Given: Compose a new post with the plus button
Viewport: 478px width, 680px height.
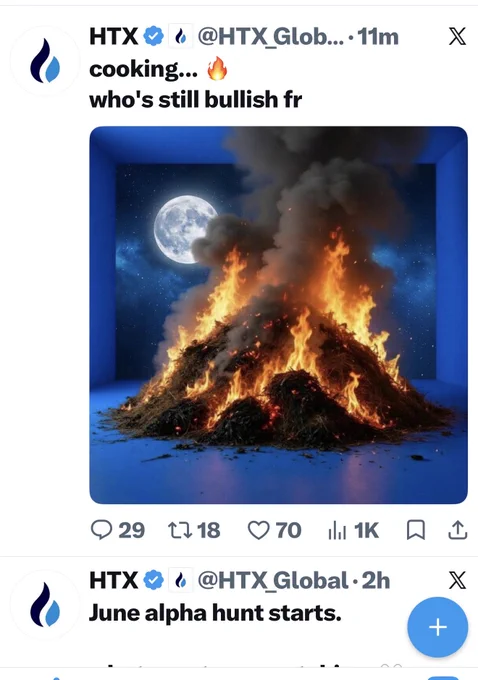Looking at the screenshot, I should 438,627.
